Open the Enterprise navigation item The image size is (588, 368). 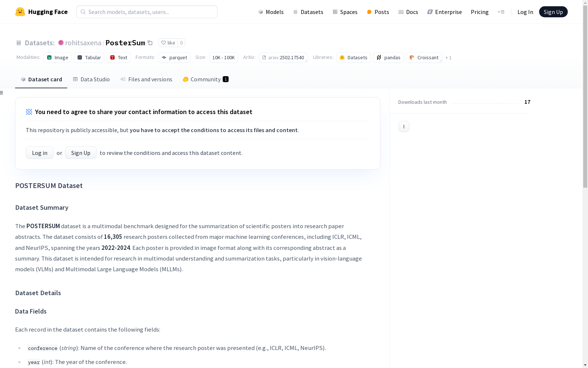[x=445, y=12]
